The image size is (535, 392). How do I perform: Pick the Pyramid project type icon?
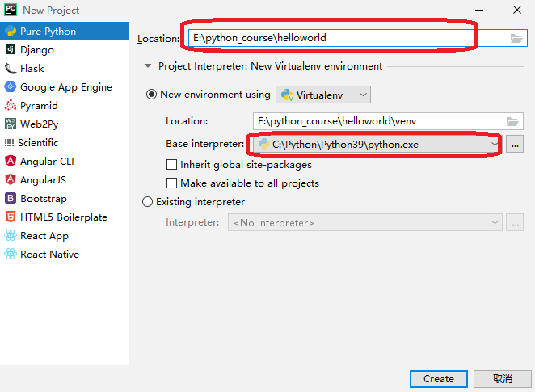(x=11, y=106)
